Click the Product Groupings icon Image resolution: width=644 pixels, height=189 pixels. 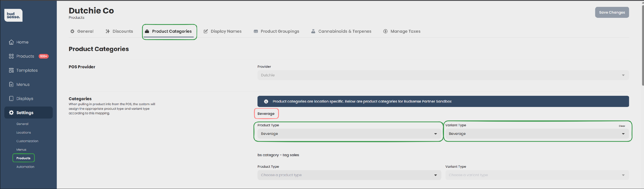pyautogui.click(x=256, y=31)
